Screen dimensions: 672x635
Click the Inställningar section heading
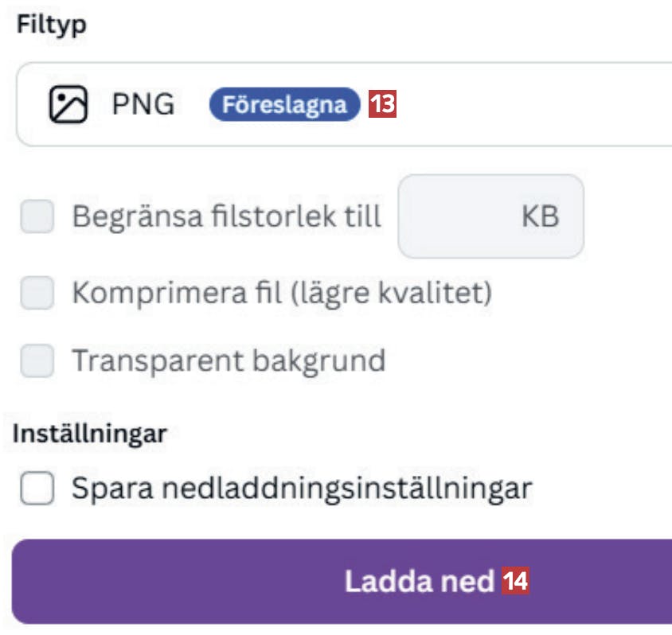click(89, 434)
